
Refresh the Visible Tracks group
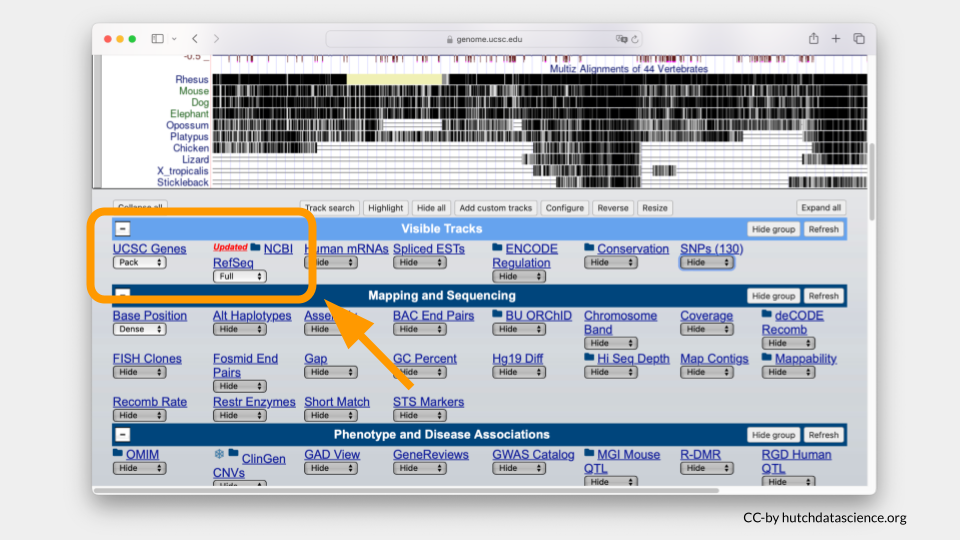click(x=823, y=229)
